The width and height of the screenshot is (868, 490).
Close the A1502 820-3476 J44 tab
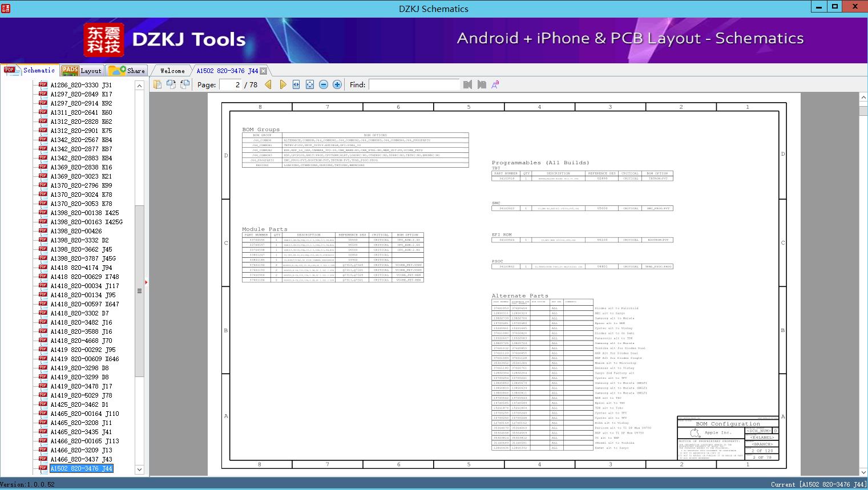click(x=264, y=71)
